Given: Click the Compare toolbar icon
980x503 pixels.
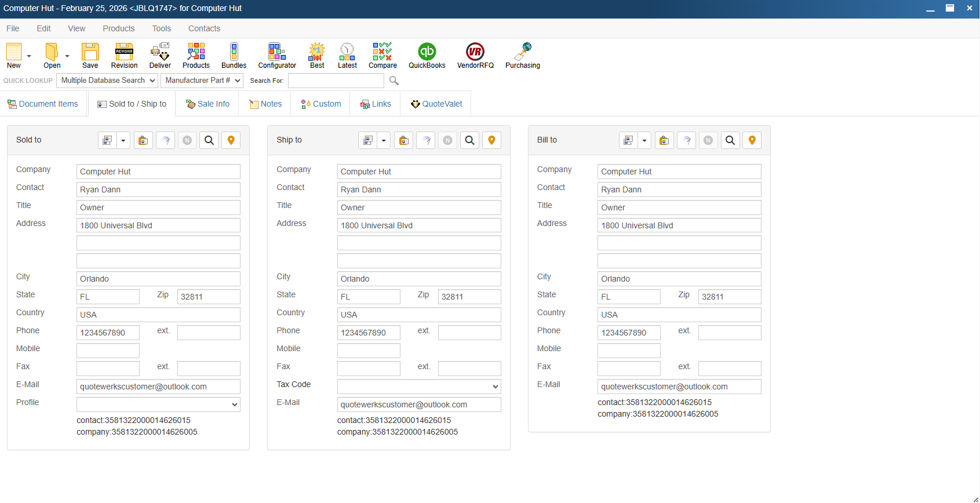Looking at the screenshot, I should (382, 55).
